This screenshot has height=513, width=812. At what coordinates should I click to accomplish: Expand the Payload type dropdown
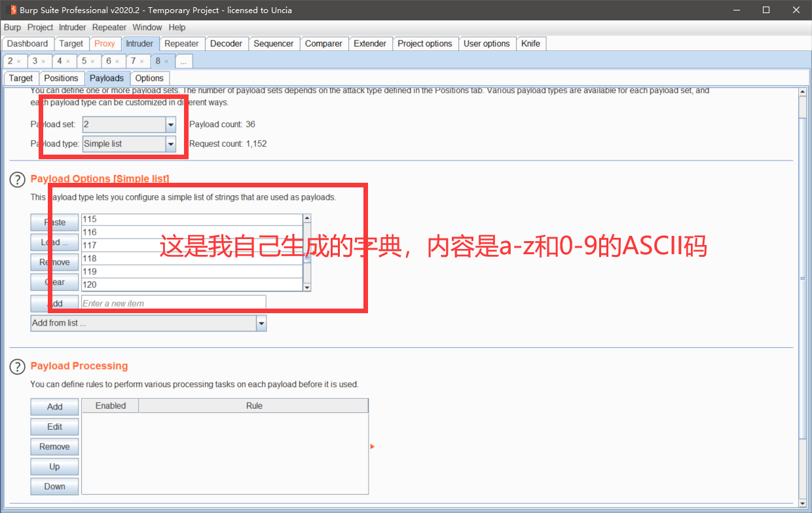tap(170, 144)
